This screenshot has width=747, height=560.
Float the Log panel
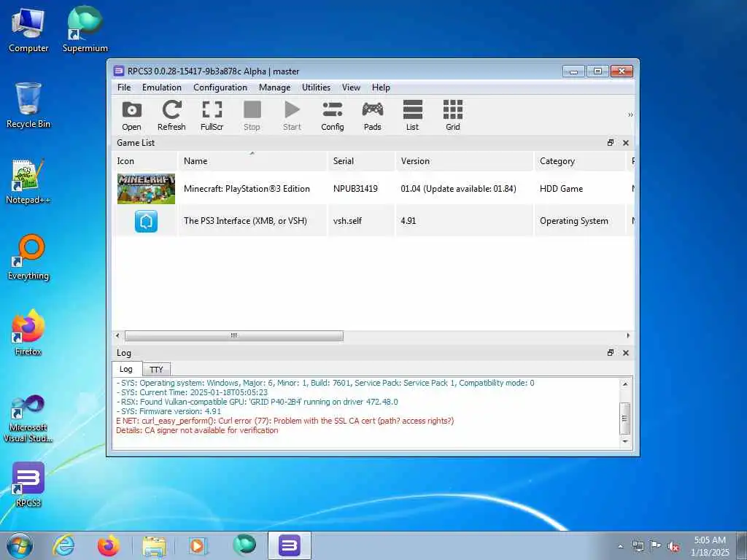click(x=611, y=353)
